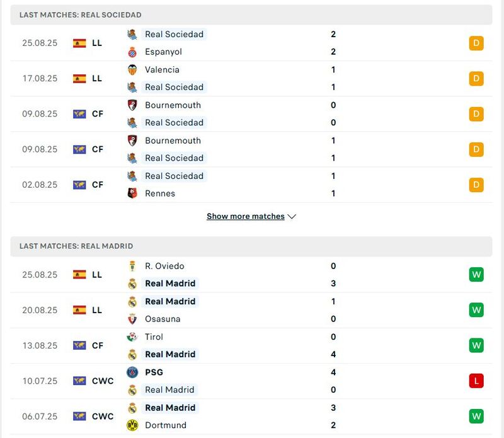Click the Espanyol club crest
The image size is (504, 438).
point(132,52)
